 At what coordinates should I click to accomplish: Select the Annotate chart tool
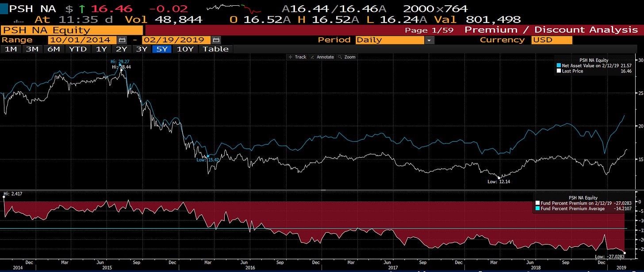[322, 57]
